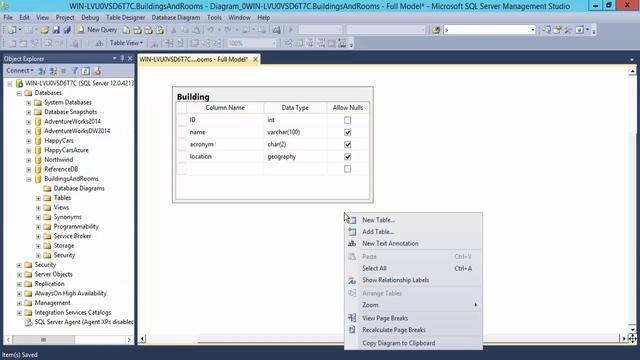Expand the Tables folder
The image size is (640, 360).
[x=38, y=198]
